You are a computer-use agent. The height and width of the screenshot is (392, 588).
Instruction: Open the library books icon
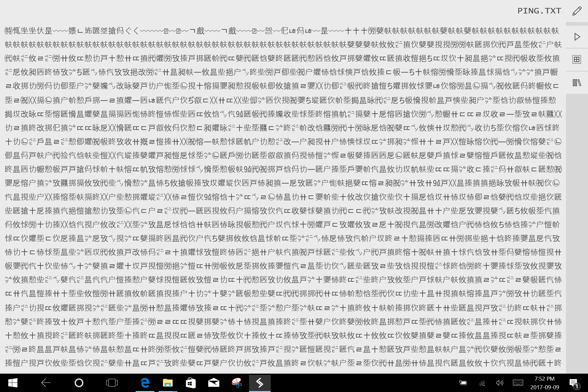(x=577, y=83)
